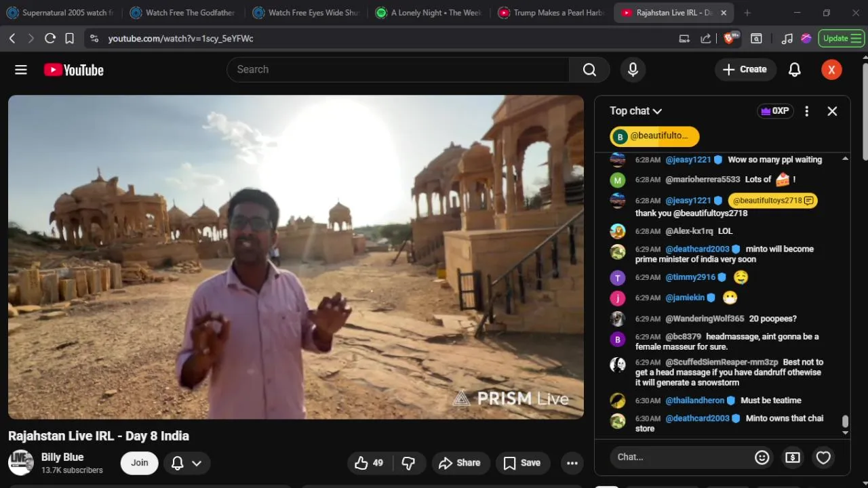
Task: Click the @beautifultoys2718 reply chip
Action: coord(772,201)
